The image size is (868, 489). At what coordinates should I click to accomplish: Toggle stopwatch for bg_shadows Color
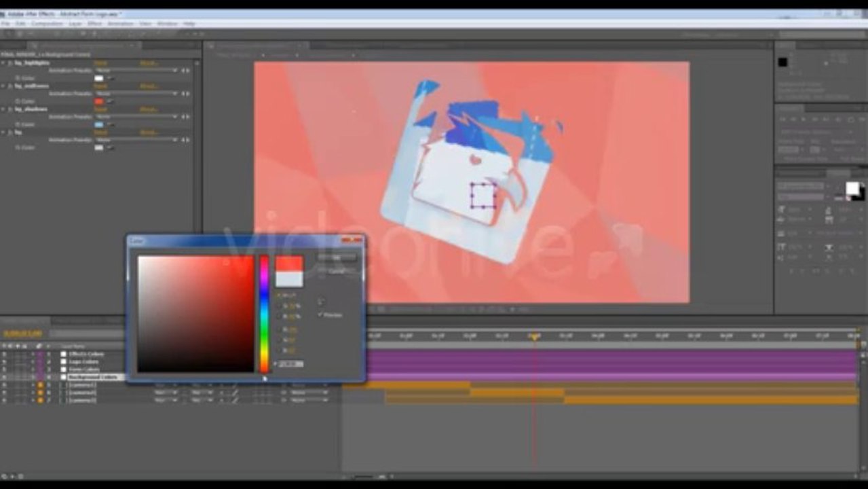[18, 124]
